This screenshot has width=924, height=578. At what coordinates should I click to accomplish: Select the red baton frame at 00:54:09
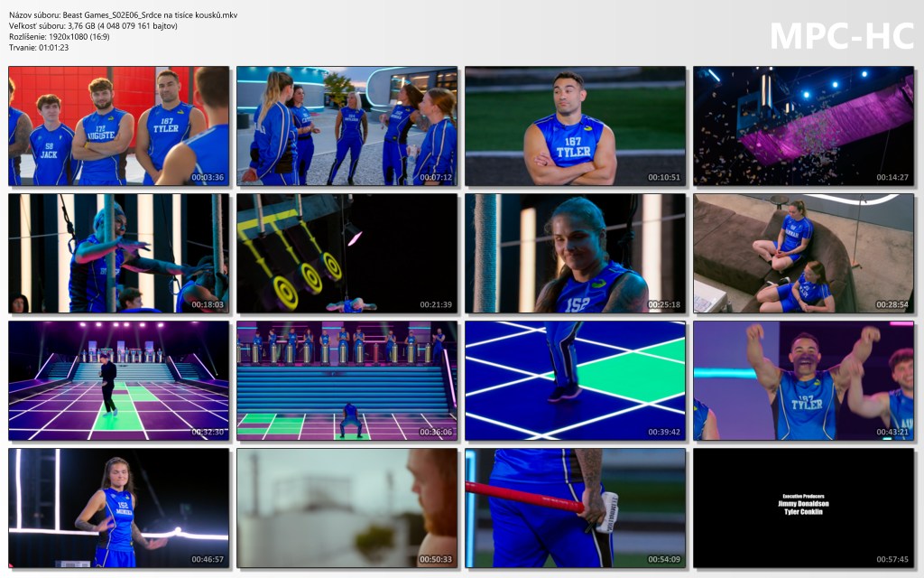point(575,508)
